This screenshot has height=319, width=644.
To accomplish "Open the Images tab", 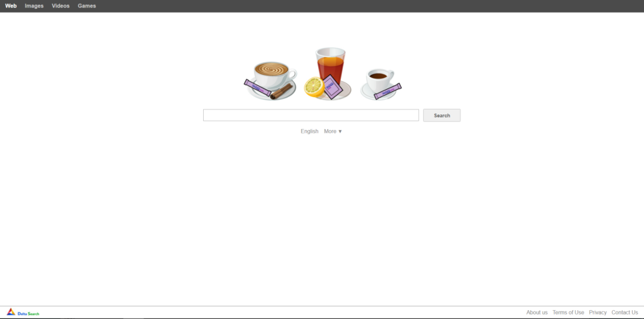I will pyautogui.click(x=34, y=6).
